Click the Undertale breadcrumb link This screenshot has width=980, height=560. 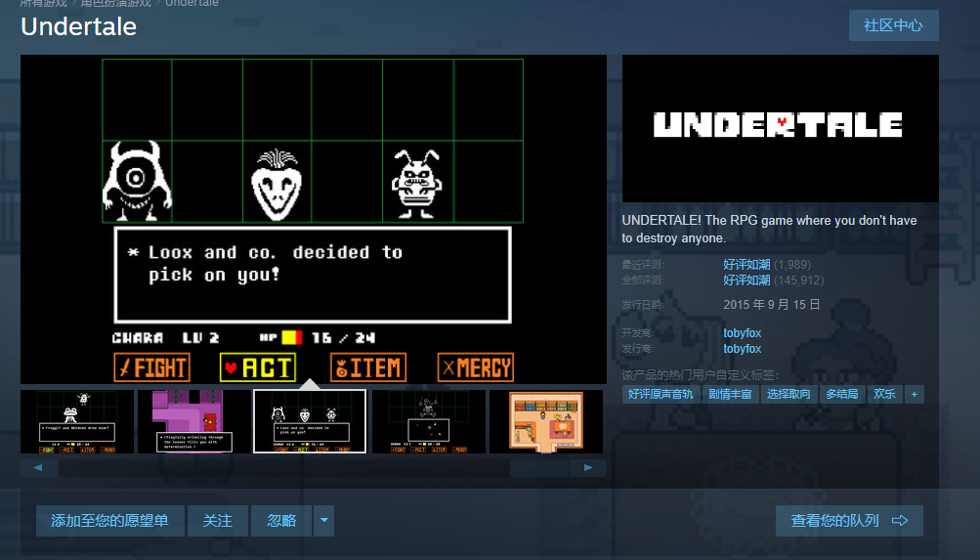click(x=192, y=3)
